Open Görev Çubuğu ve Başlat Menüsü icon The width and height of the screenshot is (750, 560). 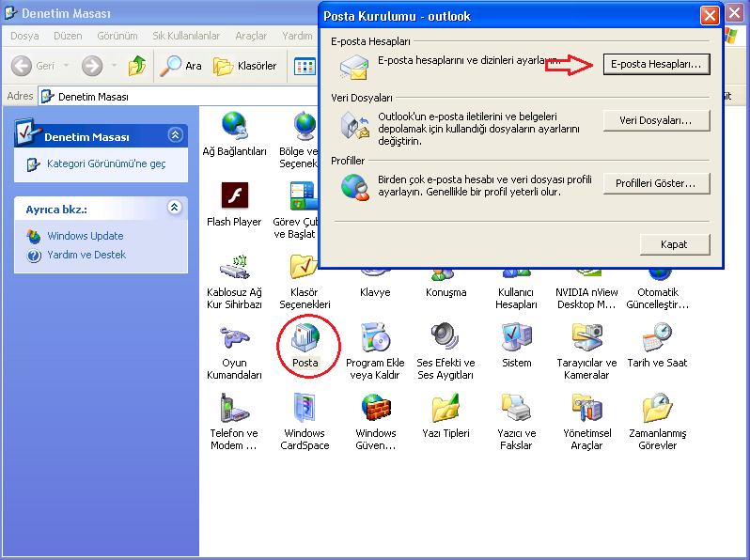[296, 210]
